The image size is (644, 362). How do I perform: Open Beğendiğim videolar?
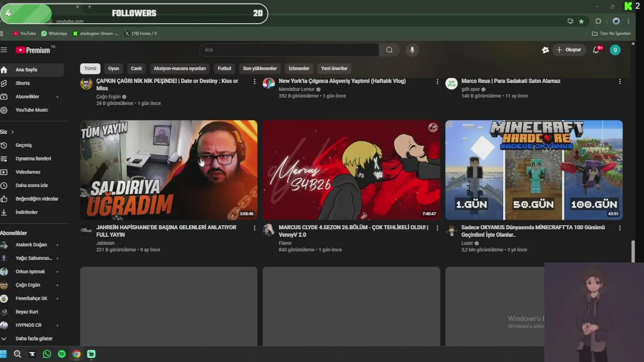[x=32, y=199]
